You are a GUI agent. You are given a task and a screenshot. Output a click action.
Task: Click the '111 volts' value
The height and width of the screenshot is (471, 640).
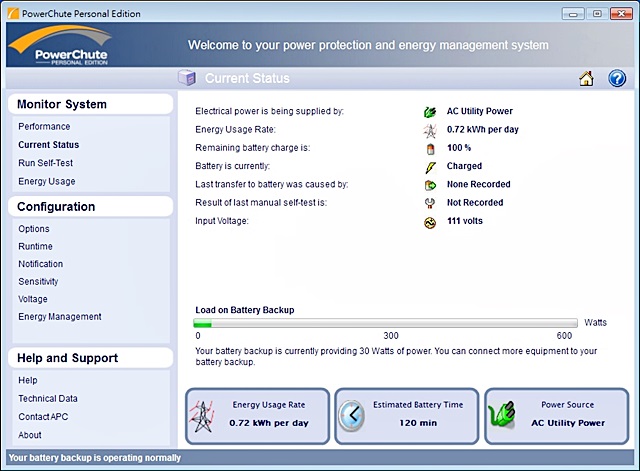click(x=464, y=221)
